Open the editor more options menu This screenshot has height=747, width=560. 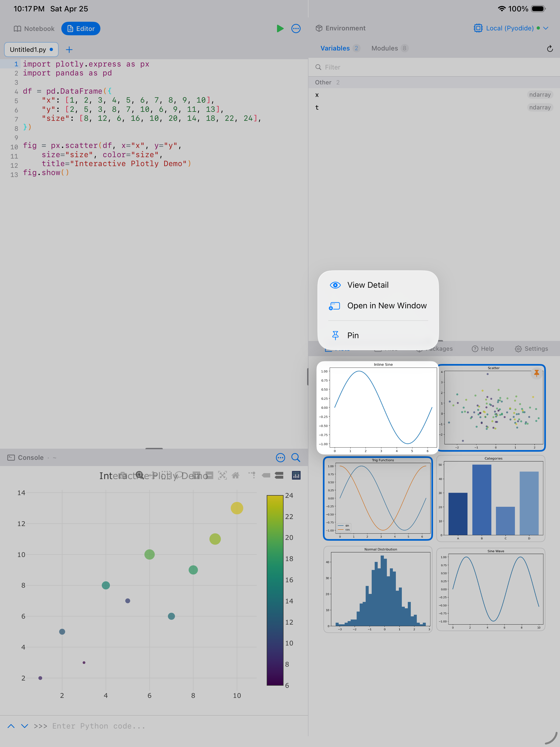tap(296, 29)
